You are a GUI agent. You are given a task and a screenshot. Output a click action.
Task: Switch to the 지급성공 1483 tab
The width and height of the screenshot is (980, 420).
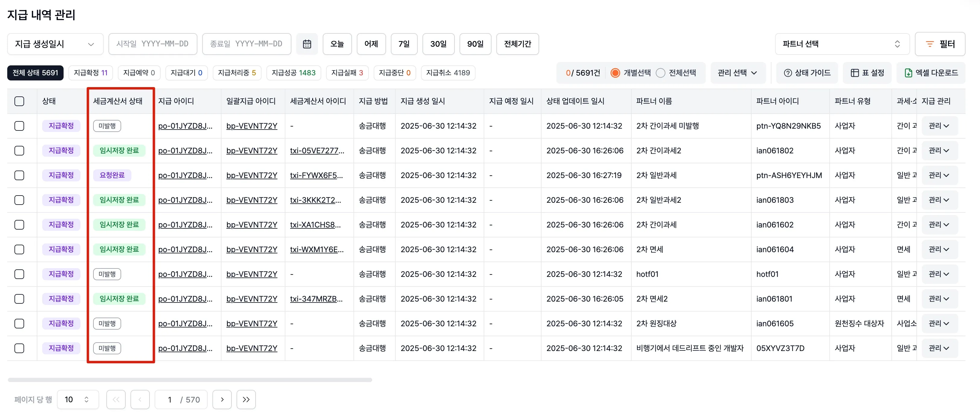tap(293, 73)
